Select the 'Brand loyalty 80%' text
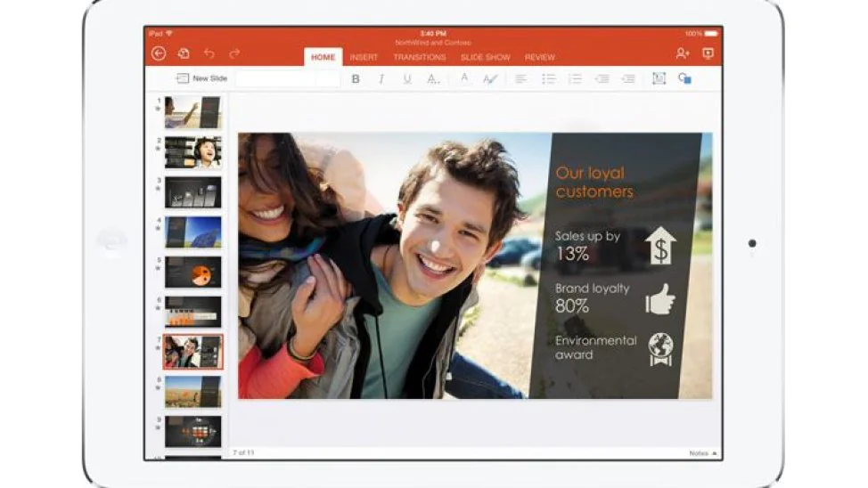868x488 pixels. [x=592, y=297]
